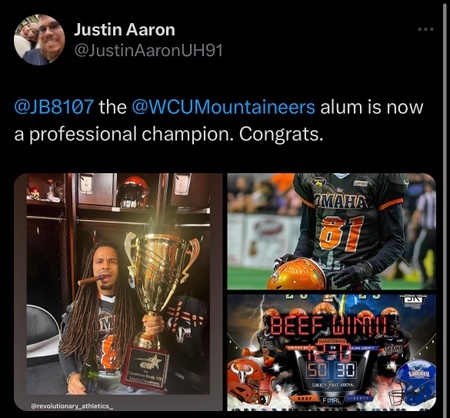
Task: Click the tweet text 'a professional champion. Congrats.'
Action: 169,134
